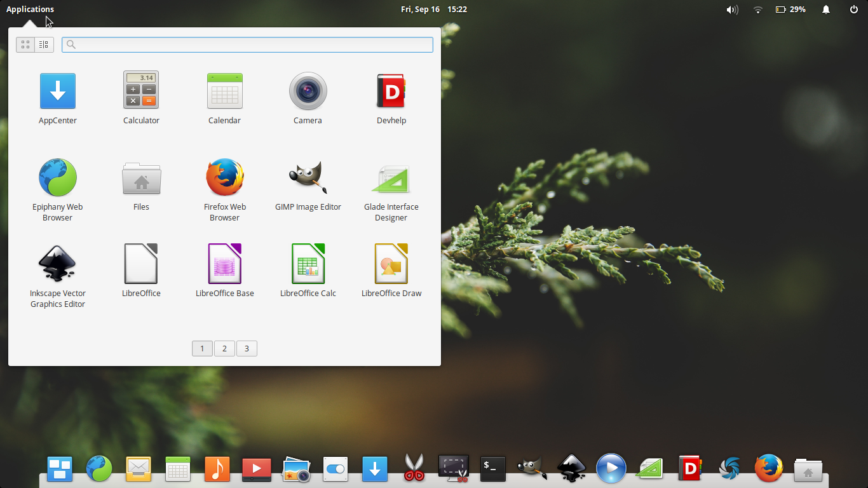Close the Applications menu in the top panel
The width and height of the screenshot is (868, 488).
tap(30, 10)
